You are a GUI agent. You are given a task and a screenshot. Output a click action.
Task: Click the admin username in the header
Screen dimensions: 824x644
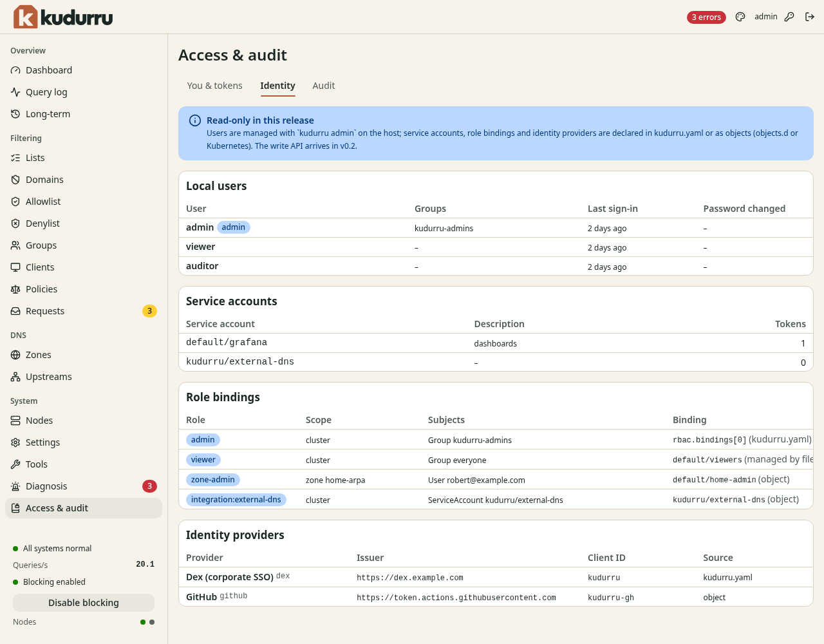(766, 17)
